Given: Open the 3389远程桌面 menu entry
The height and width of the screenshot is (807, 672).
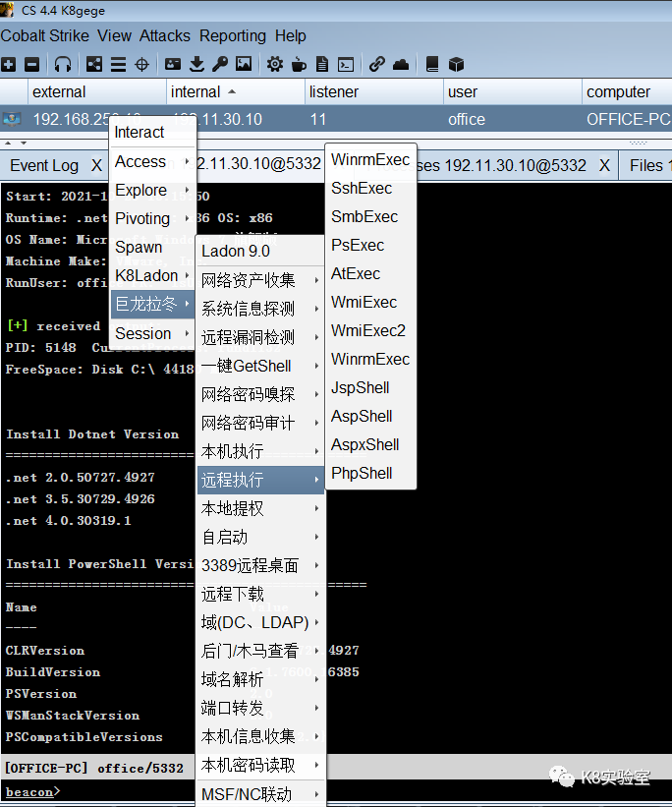Looking at the screenshot, I should [x=260, y=565].
